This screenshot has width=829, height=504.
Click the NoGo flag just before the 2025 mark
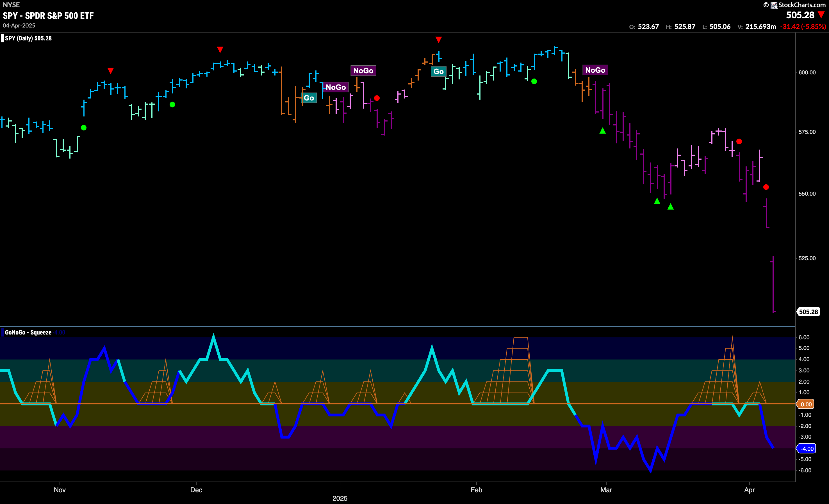336,87
